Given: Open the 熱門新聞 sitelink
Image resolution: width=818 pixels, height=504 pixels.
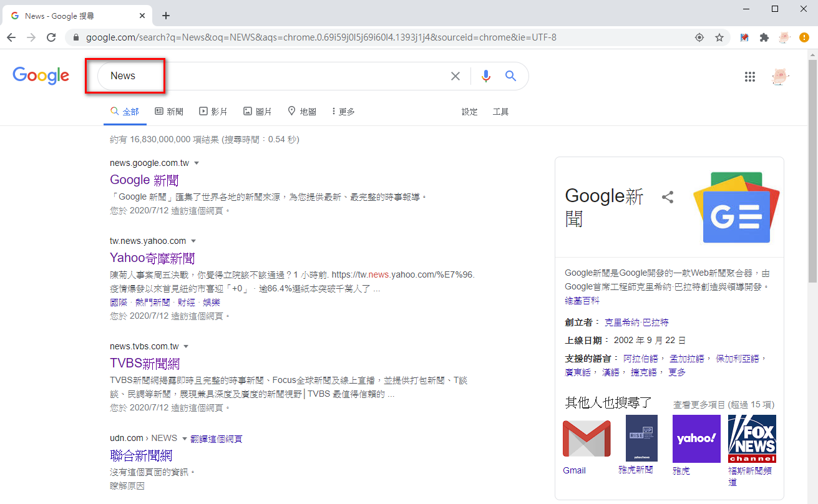Looking at the screenshot, I should click(x=153, y=303).
